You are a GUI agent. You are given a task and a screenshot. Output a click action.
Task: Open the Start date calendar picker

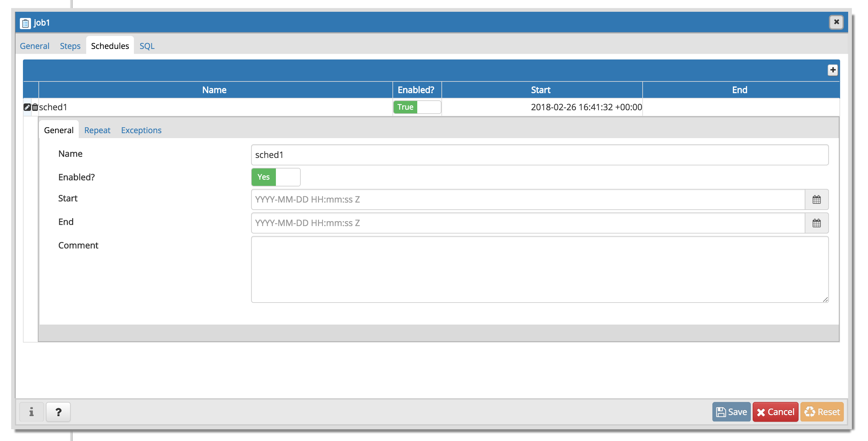816,200
